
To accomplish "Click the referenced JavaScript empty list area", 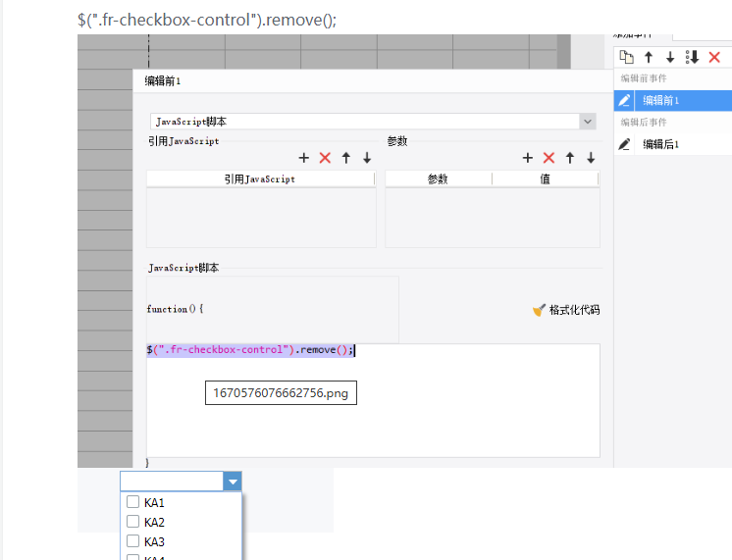I will tap(261, 218).
